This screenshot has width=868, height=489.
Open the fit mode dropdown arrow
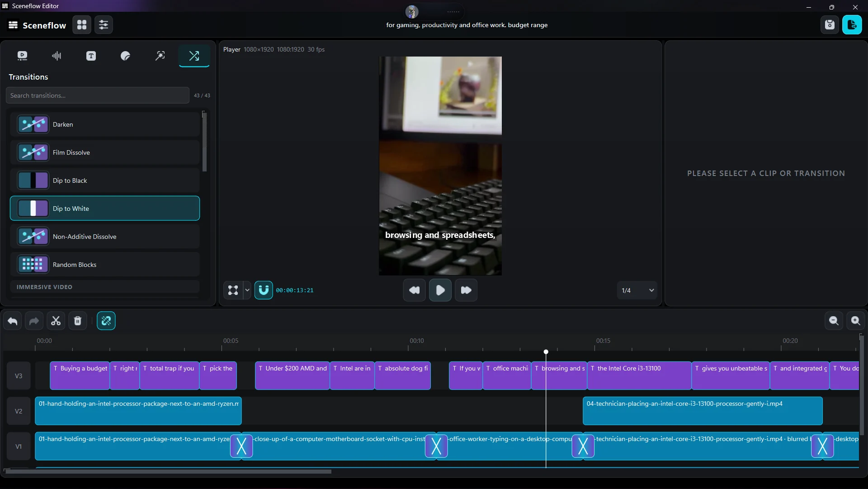[x=247, y=290]
